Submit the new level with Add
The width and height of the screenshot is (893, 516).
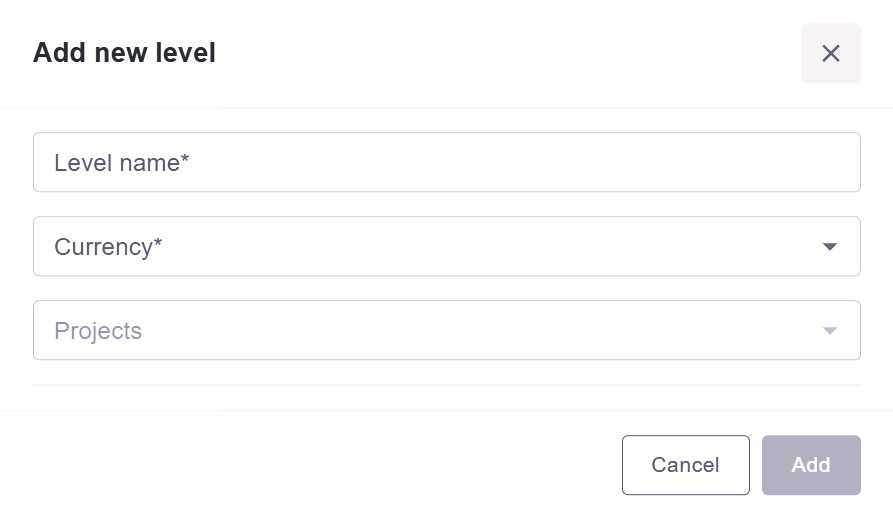pyautogui.click(x=811, y=465)
